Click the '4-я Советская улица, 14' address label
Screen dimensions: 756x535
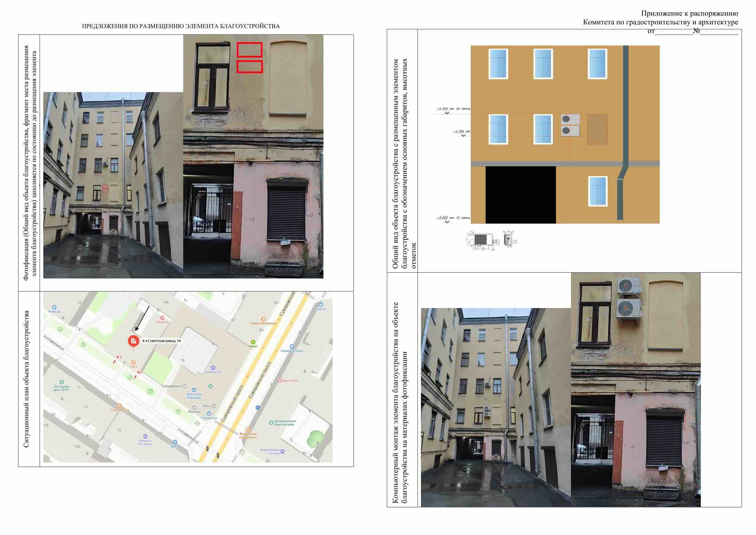[x=161, y=341]
